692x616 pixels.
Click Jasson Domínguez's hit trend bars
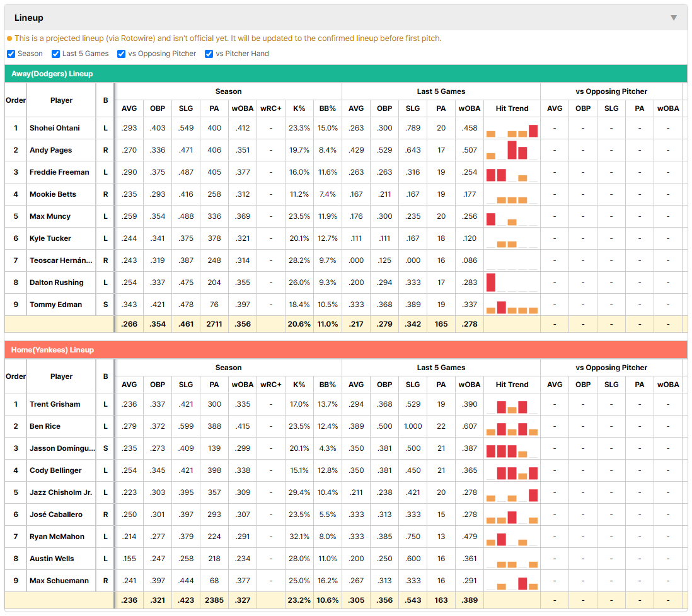coord(512,451)
